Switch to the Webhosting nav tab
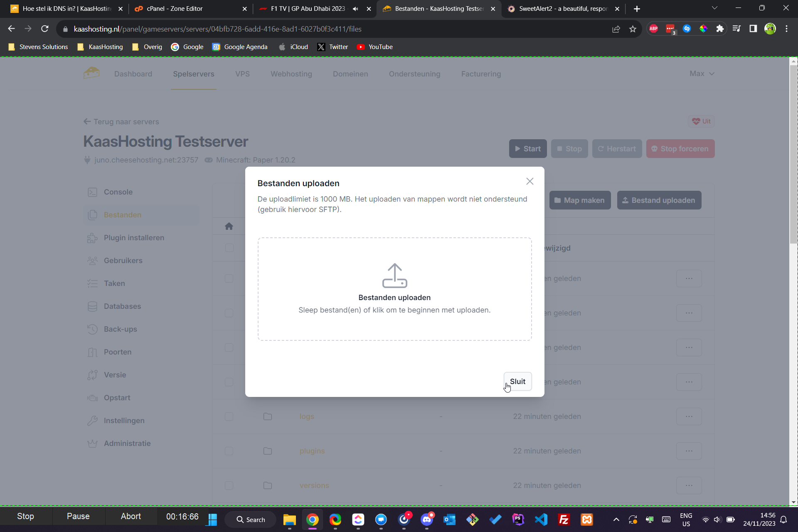The width and height of the screenshot is (798, 532). [x=291, y=74]
